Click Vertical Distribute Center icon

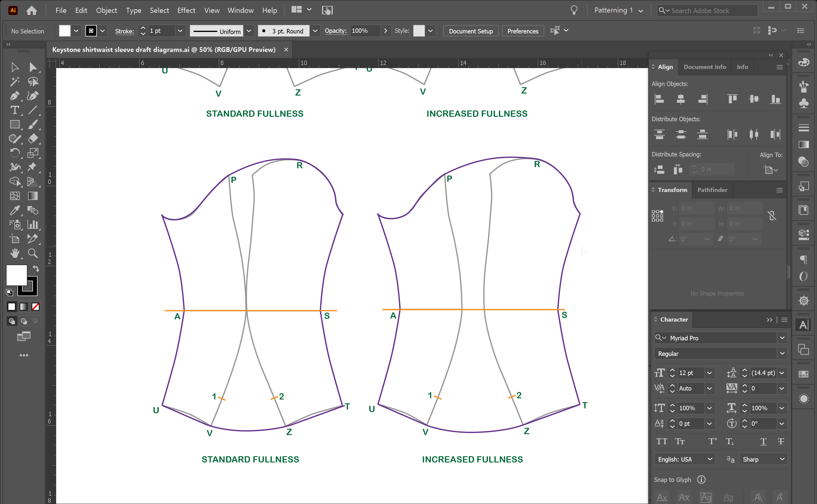(x=680, y=134)
